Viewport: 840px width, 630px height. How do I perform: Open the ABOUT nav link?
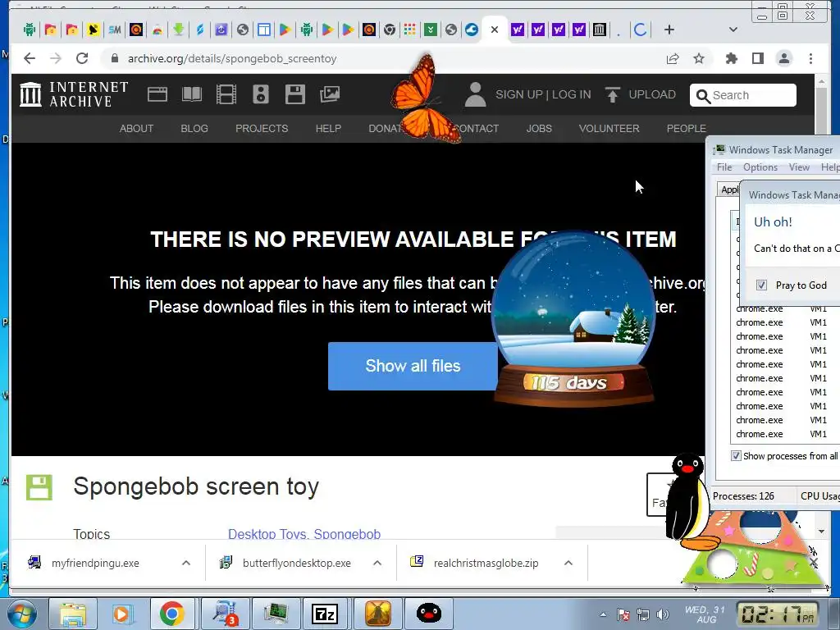137,129
